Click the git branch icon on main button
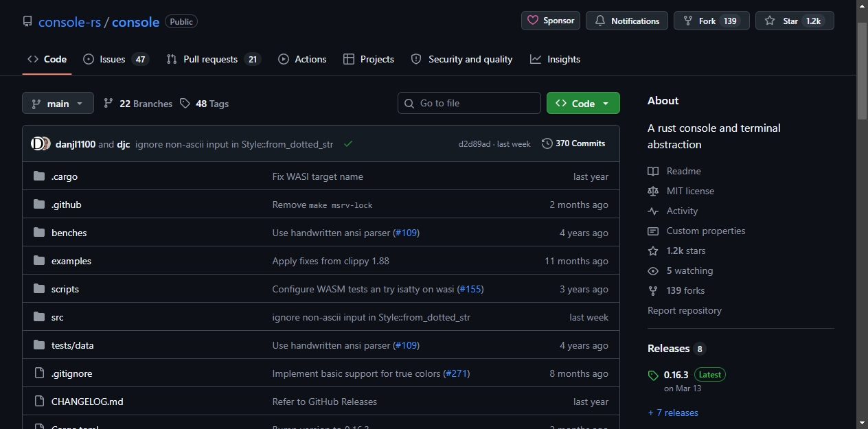Screen dimensions: 868x429 click(x=36, y=104)
